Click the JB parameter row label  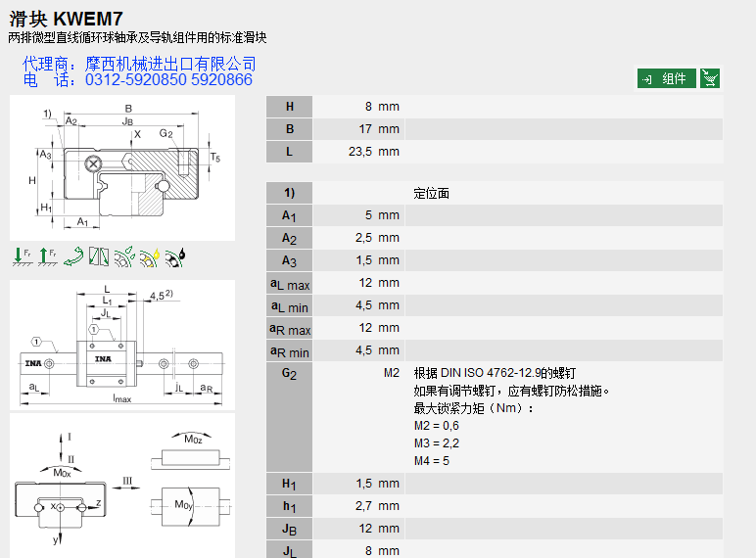289,529
